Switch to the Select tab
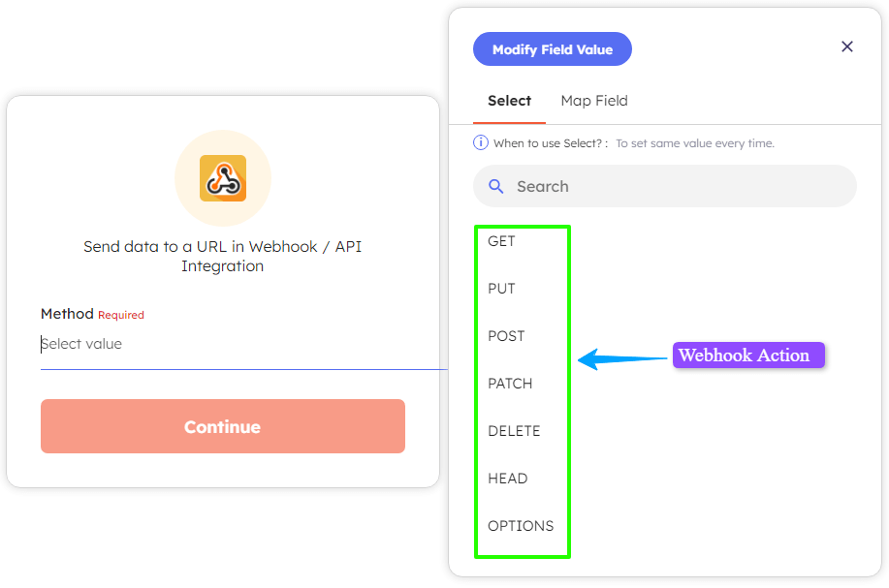 coord(509,100)
